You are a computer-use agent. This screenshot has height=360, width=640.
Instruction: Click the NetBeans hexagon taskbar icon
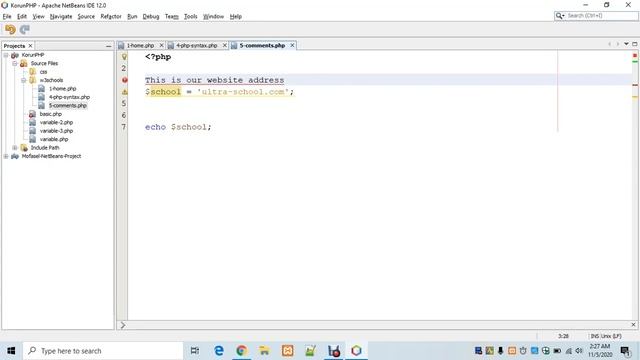[x=356, y=351]
